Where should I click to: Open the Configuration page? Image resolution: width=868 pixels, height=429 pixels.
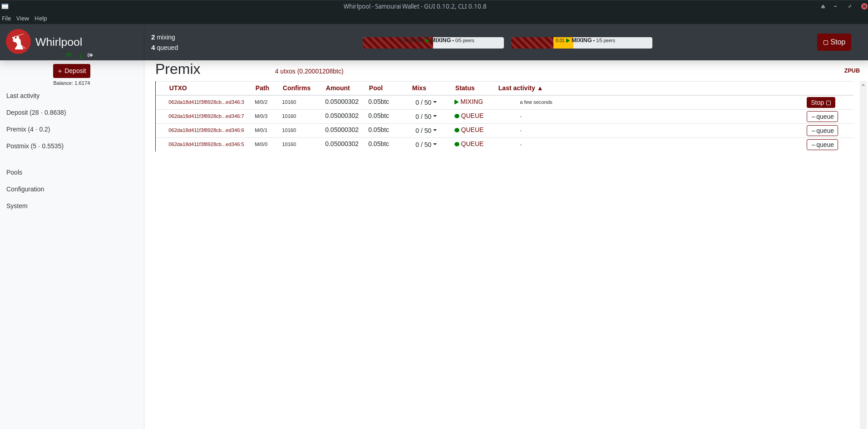click(25, 189)
